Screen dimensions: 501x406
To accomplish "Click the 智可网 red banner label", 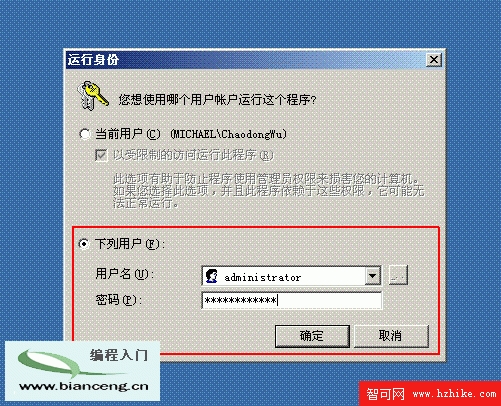I will [x=385, y=394].
